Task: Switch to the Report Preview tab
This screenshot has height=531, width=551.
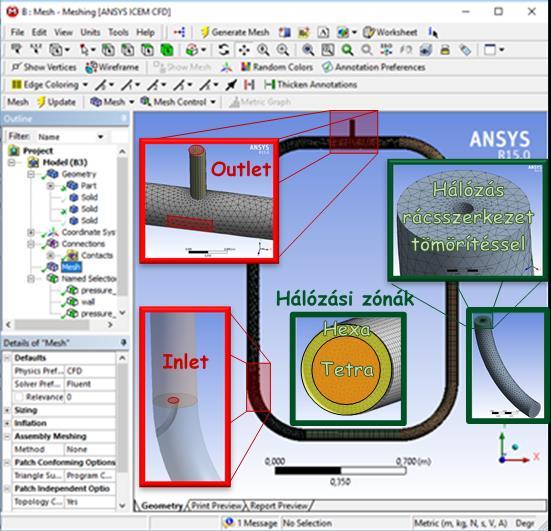Action: point(278,506)
